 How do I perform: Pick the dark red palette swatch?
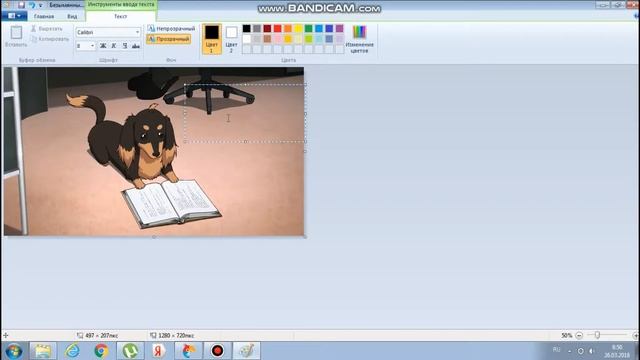click(267, 28)
